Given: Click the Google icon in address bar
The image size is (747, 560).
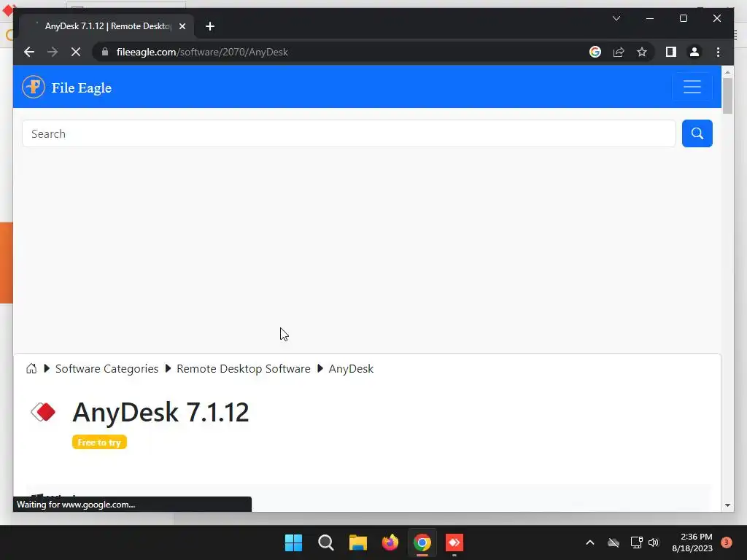Looking at the screenshot, I should click(595, 52).
